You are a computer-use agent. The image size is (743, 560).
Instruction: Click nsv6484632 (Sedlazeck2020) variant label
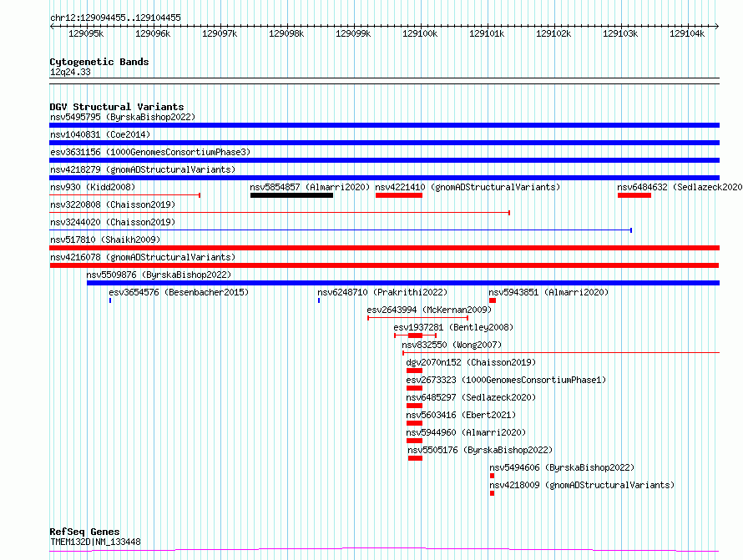point(680,187)
